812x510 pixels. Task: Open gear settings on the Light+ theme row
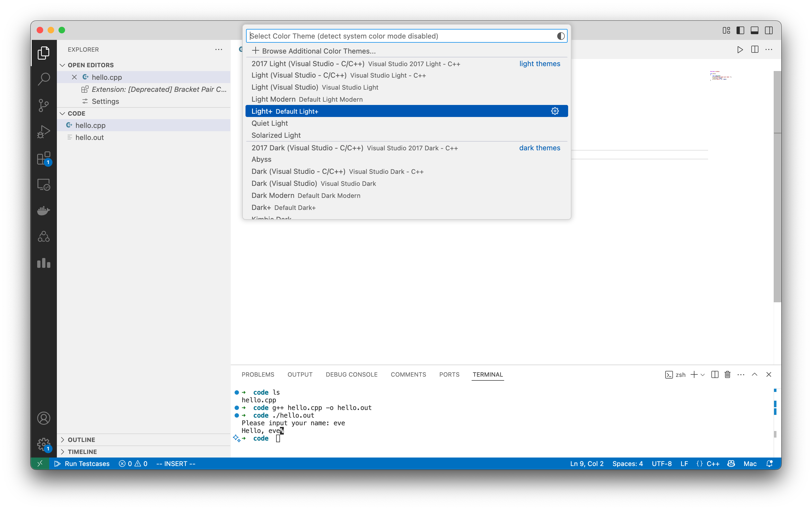pyautogui.click(x=555, y=111)
